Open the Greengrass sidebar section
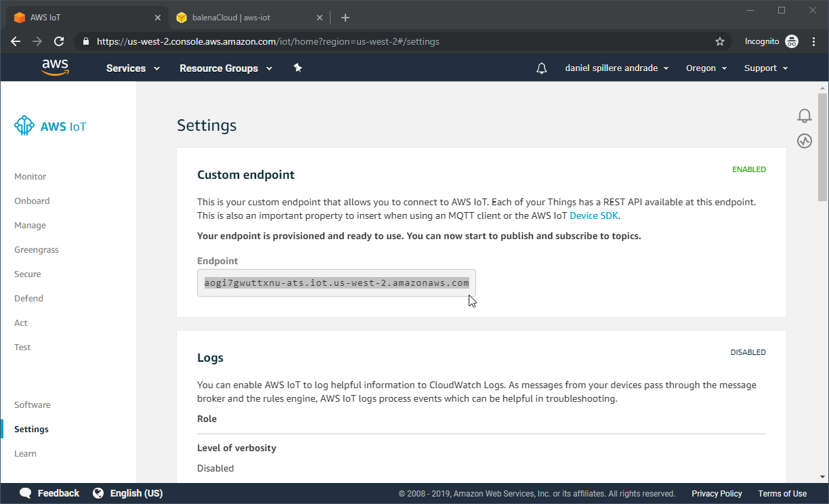829x504 pixels. tap(37, 250)
